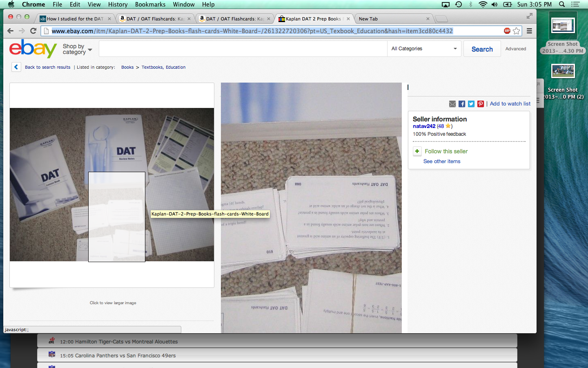This screenshot has width=588, height=368.
Task: Click the AirPlay display icon in the menu bar
Action: (446, 4)
